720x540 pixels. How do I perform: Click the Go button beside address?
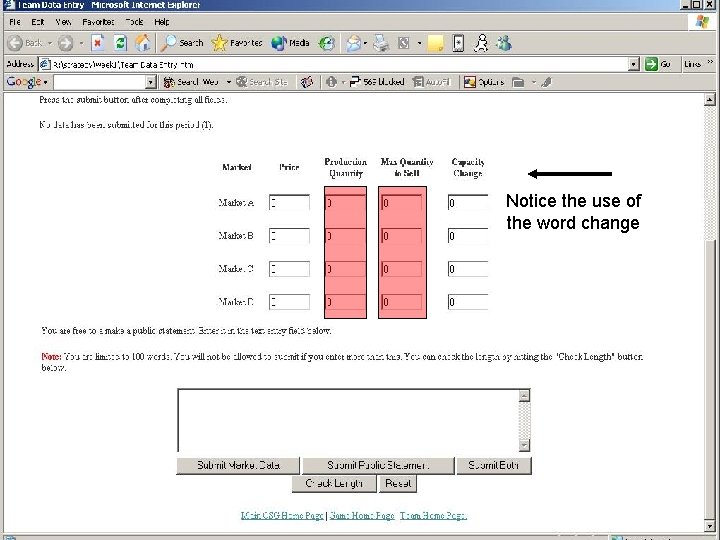[658, 64]
